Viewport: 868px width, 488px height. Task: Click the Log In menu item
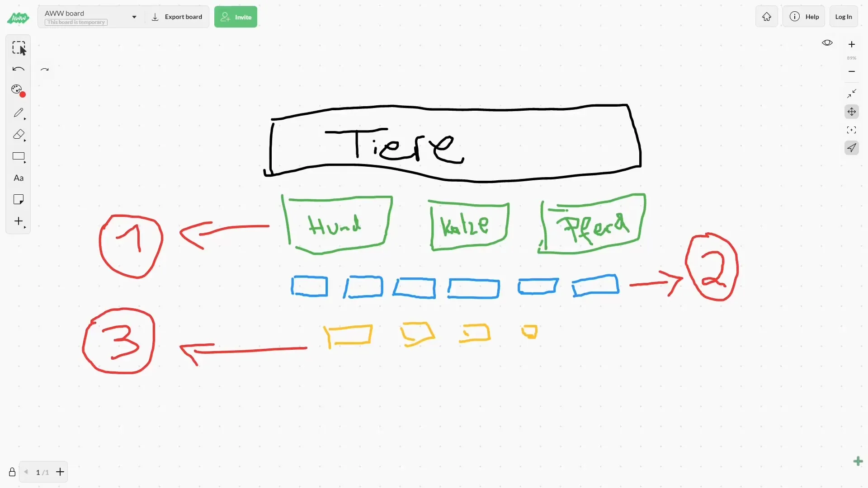(x=843, y=16)
